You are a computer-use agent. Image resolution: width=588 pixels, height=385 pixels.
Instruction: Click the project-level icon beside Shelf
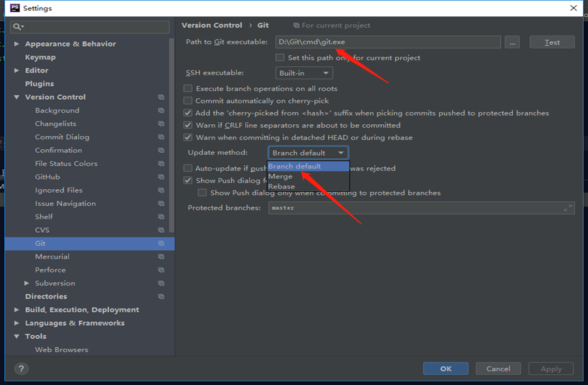tap(161, 216)
